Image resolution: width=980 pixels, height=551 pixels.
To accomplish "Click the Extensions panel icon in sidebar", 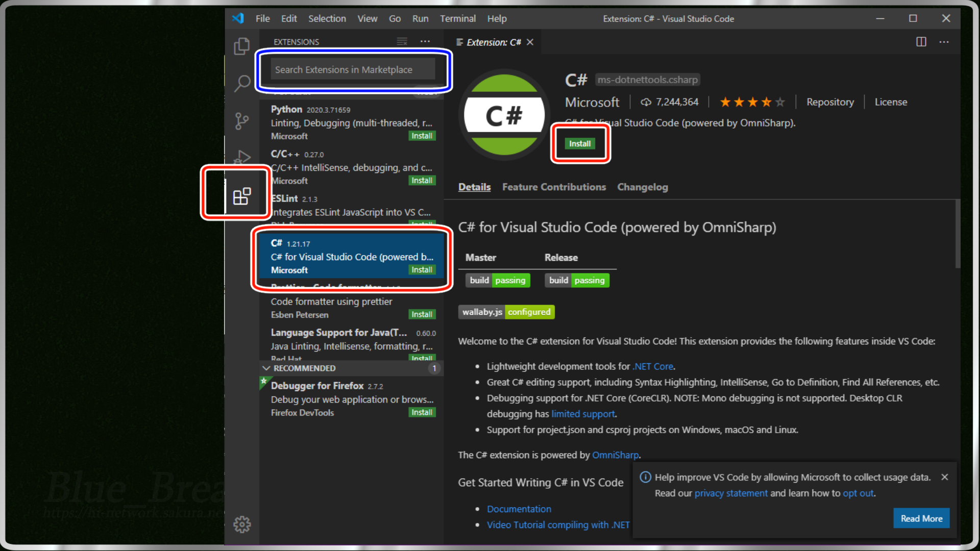I will click(x=241, y=195).
